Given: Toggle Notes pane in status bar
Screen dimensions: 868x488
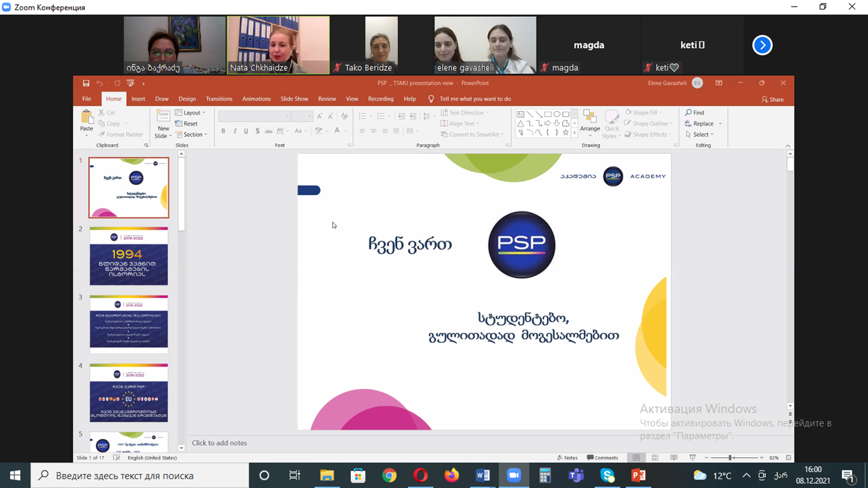Looking at the screenshot, I should (567, 458).
